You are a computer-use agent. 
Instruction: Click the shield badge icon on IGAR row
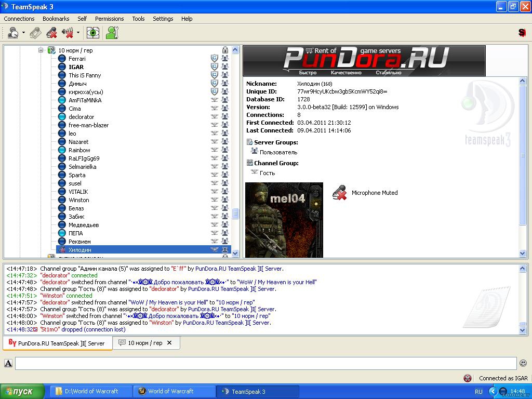[x=215, y=66]
